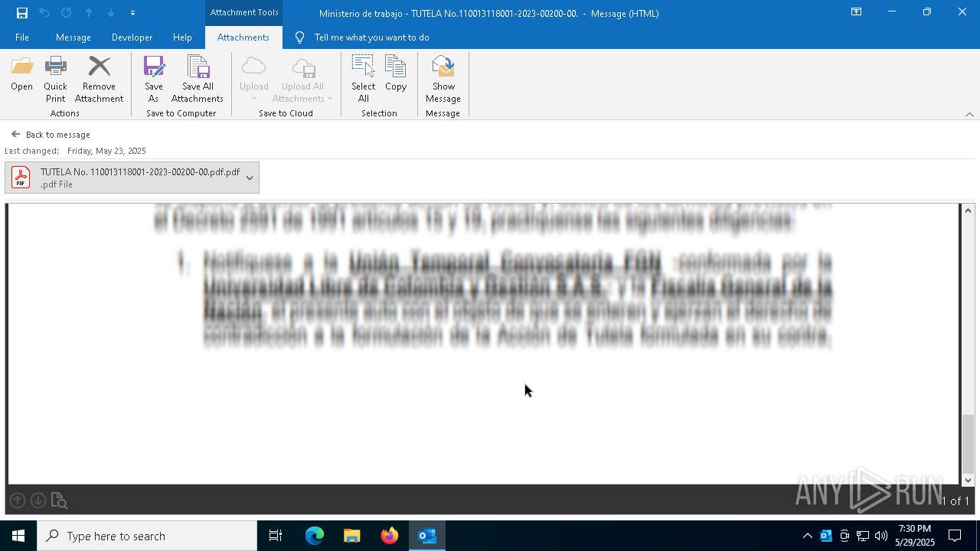This screenshot has width=980, height=551.
Task: Click Show Message button
Action: click(443, 80)
